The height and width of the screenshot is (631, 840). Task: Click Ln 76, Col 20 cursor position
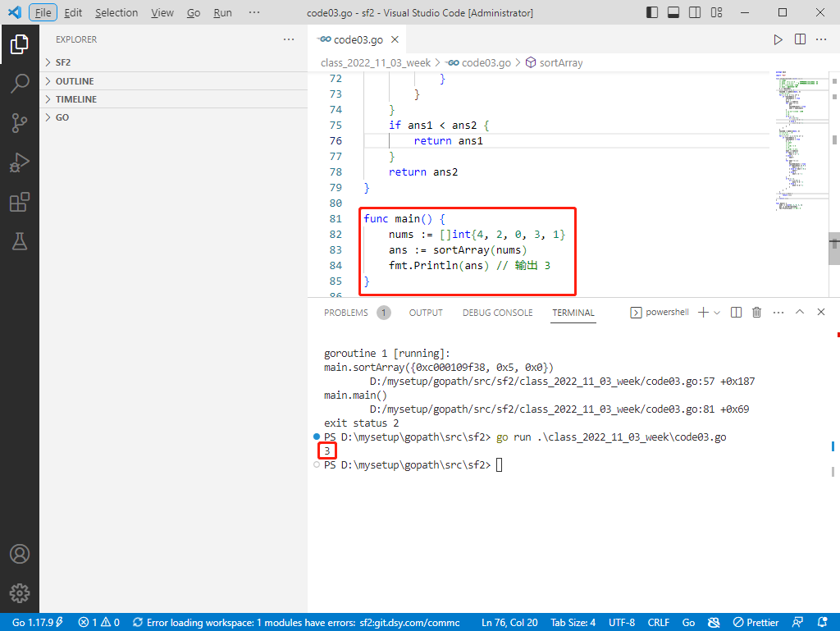509,623
